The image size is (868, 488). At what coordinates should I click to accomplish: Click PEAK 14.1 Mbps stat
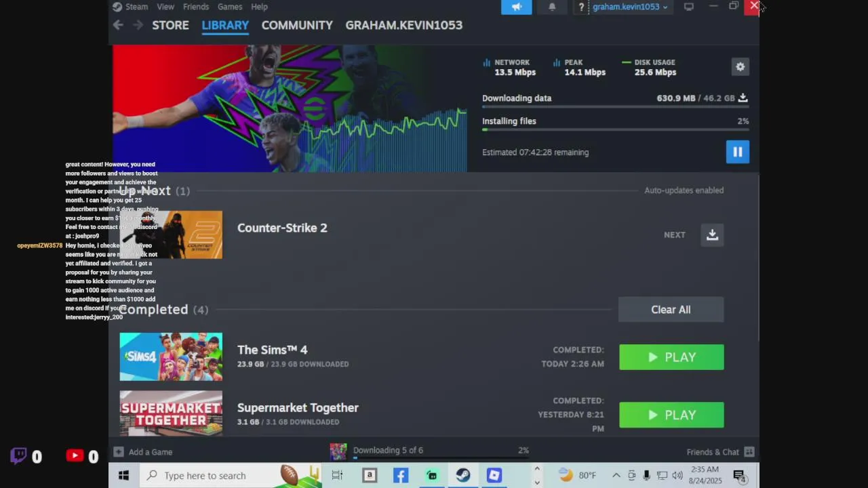580,67
